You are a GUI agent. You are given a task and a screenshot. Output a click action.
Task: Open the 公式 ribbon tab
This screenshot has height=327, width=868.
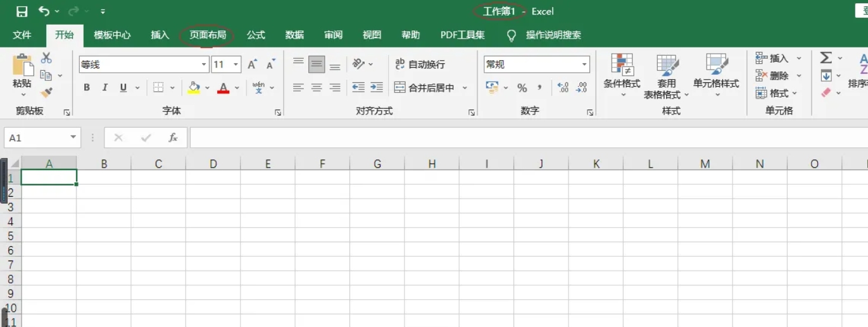click(256, 35)
